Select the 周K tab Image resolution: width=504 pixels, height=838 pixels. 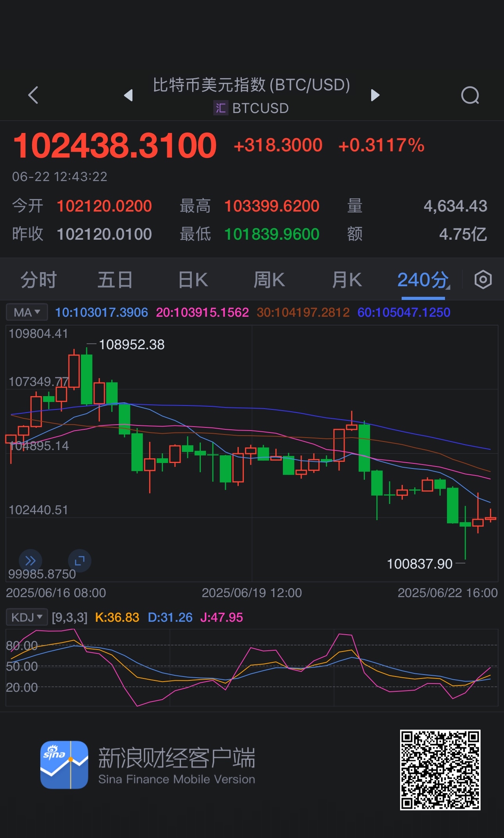click(269, 280)
